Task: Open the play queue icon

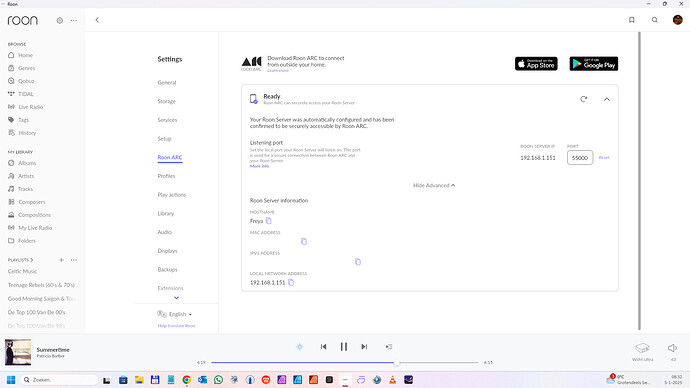Action: coord(389,347)
